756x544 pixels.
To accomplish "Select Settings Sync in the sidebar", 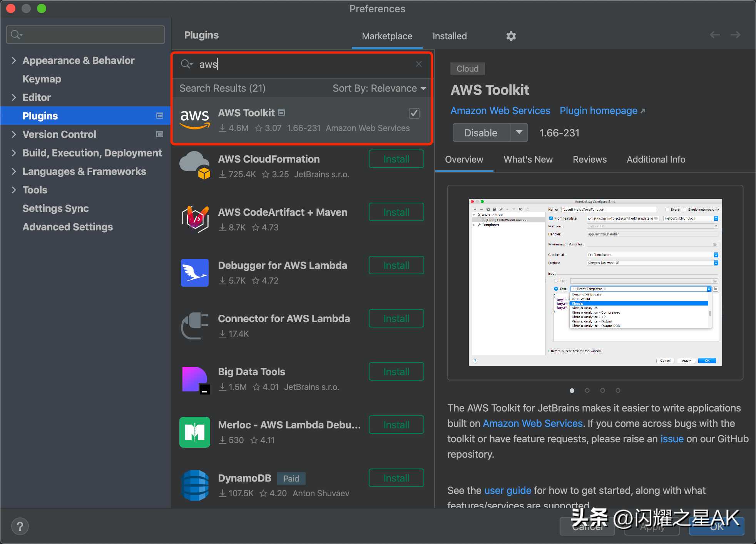I will click(x=55, y=208).
